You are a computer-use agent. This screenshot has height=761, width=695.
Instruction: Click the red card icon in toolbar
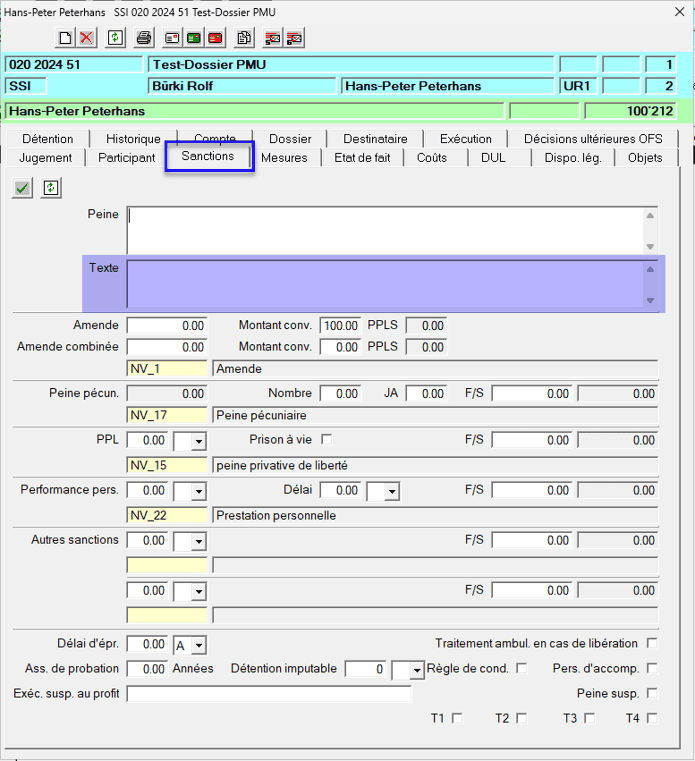pos(215,38)
